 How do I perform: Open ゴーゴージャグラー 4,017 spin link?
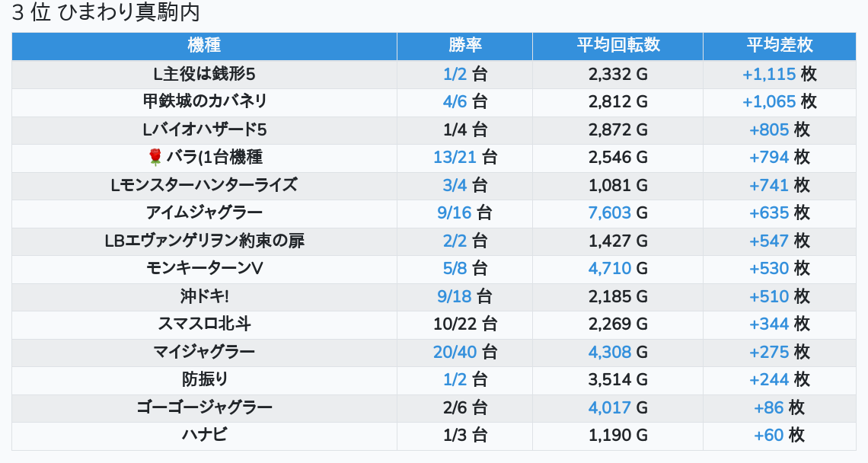[610, 407]
